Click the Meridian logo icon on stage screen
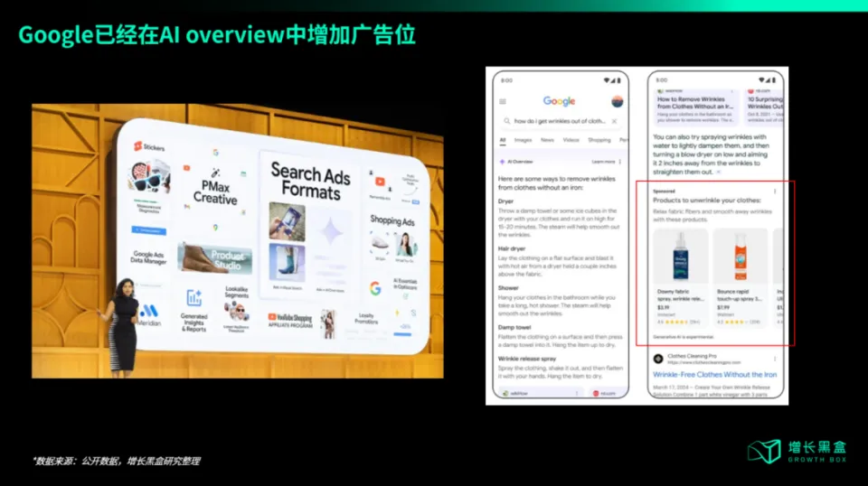Screen dimensions: 868x486 (149, 311)
